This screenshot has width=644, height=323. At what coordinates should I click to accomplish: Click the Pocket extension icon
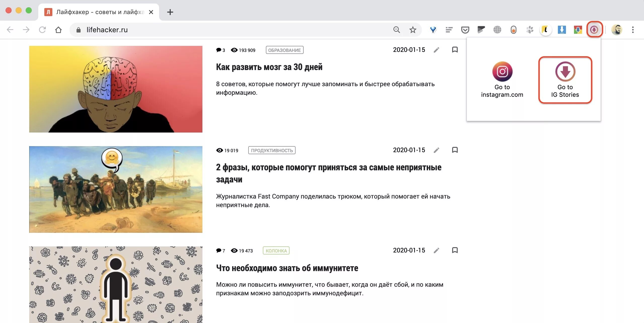point(465,30)
